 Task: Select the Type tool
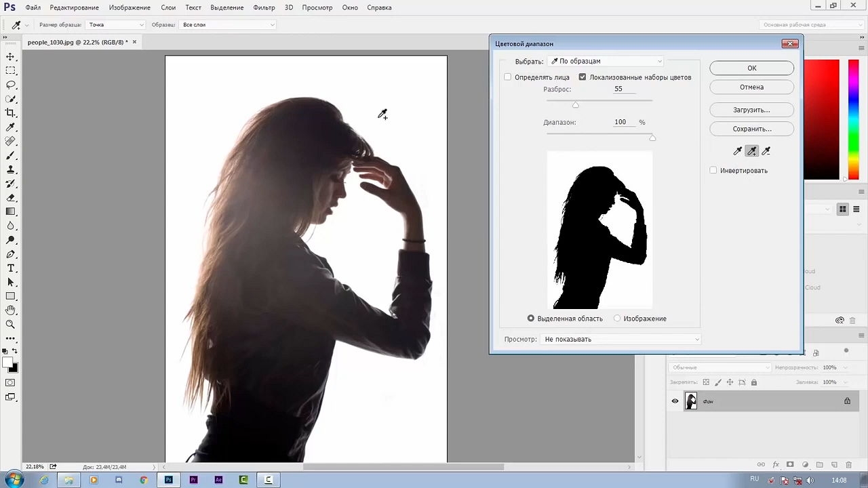click(x=11, y=268)
